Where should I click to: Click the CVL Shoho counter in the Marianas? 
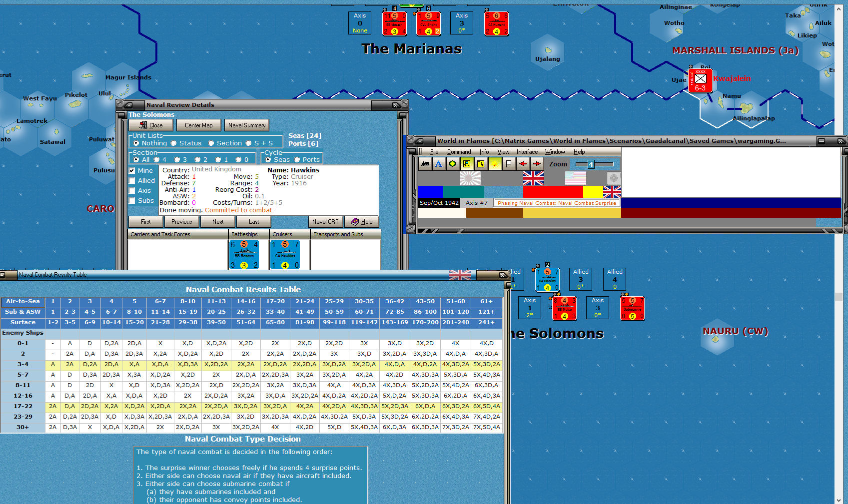[x=428, y=23]
